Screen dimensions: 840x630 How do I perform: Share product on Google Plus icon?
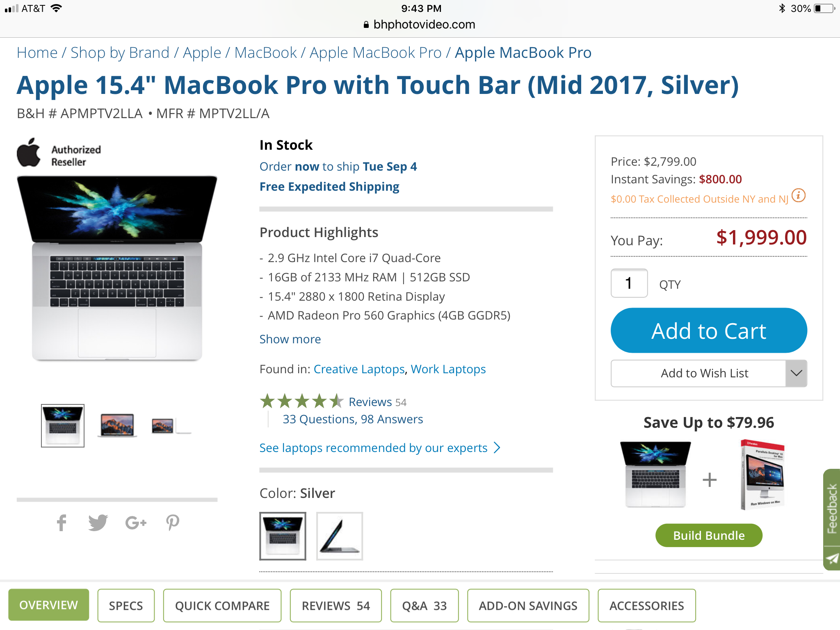point(136,523)
